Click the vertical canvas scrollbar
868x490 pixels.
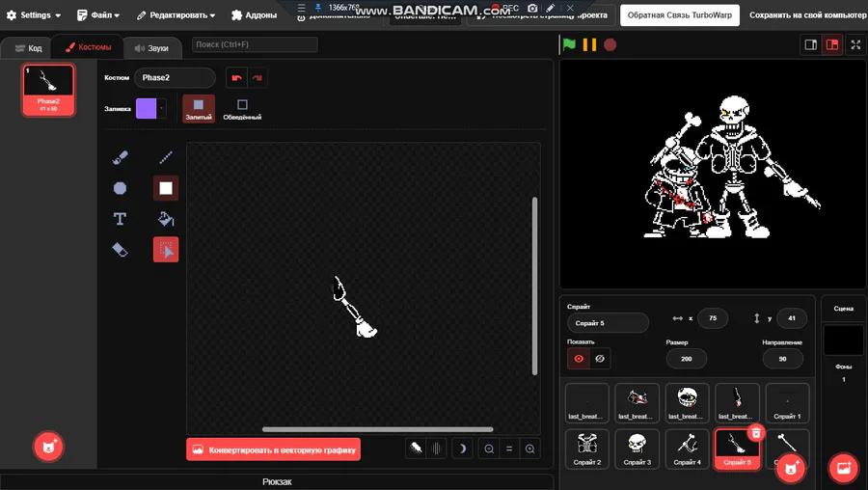[x=534, y=286]
